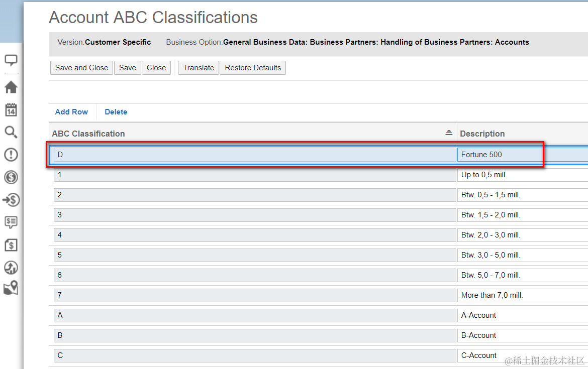The height and width of the screenshot is (369, 588).
Task: Edit the 'Btw. 5,0 - 7,0 mill.' description
Action: (x=522, y=275)
